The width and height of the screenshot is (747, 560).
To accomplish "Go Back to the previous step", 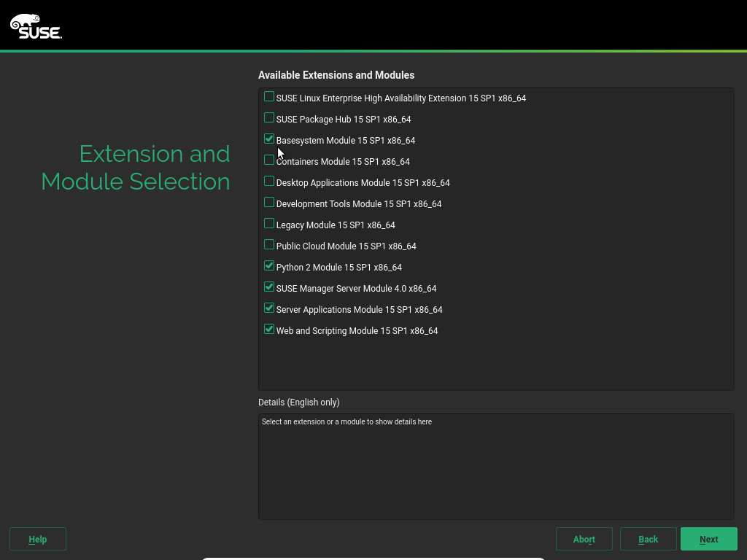I will [649, 539].
